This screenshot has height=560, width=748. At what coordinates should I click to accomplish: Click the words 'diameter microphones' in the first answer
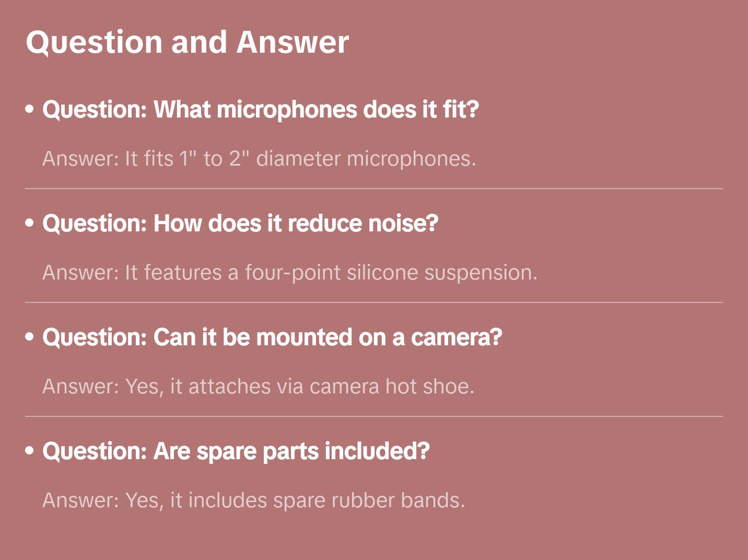pyautogui.click(x=366, y=159)
